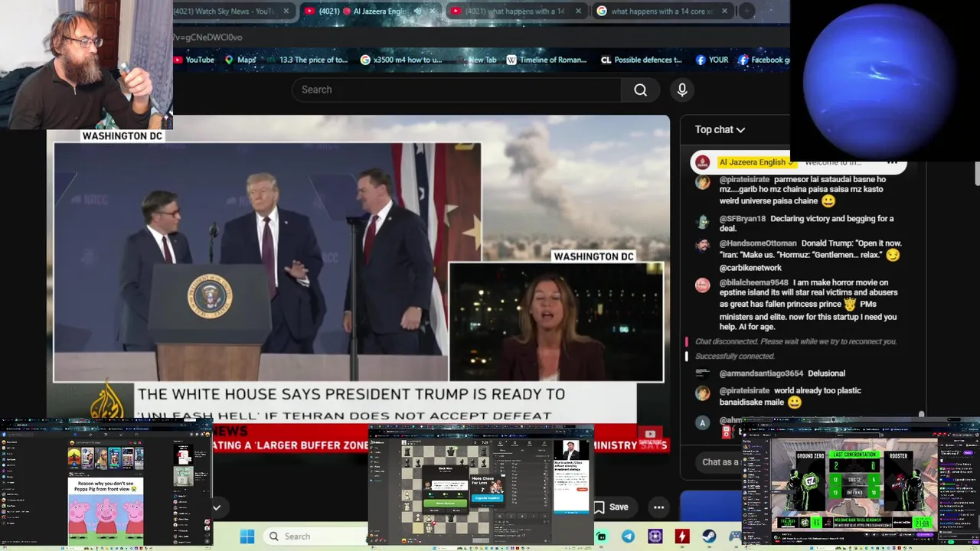Open the green teal taskbar app icon
980x551 pixels.
pyautogui.click(x=602, y=536)
